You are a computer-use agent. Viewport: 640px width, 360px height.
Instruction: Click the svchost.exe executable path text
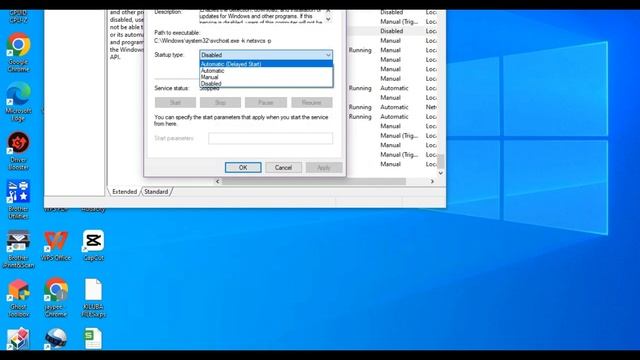213,41
